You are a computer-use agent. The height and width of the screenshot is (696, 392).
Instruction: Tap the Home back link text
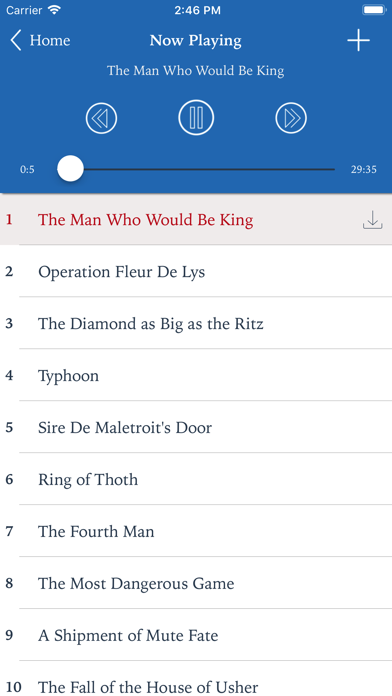(x=50, y=40)
